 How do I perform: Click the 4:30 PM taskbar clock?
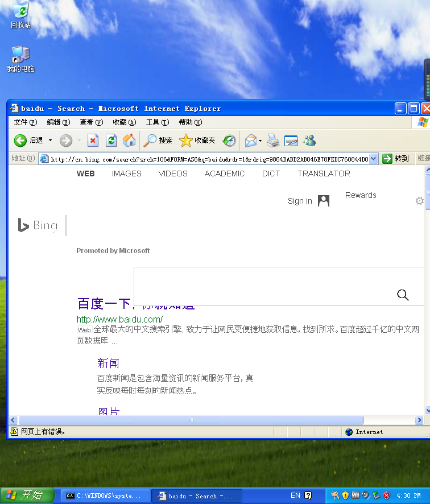coord(408,495)
